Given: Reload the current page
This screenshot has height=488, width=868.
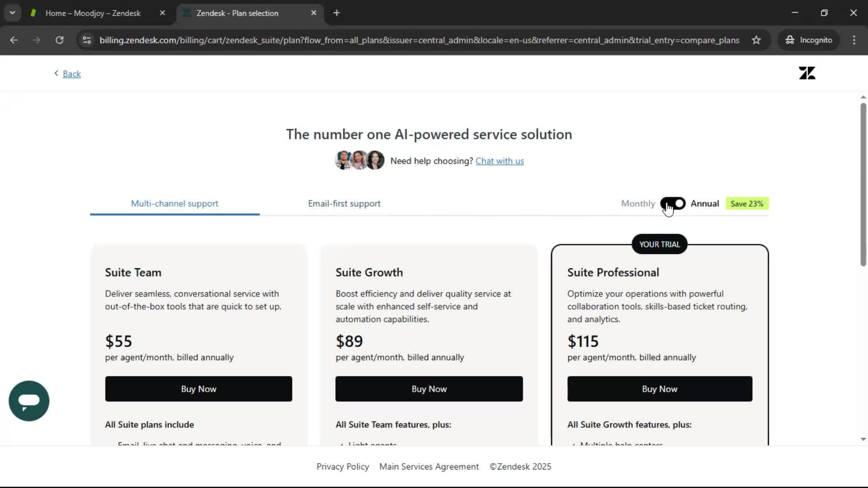Looking at the screenshot, I should [x=59, y=40].
